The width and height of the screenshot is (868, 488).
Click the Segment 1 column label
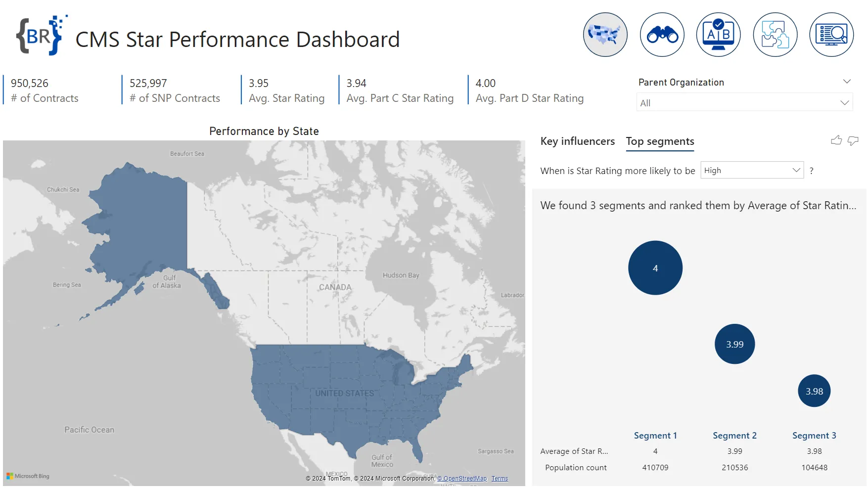point(655,436)
